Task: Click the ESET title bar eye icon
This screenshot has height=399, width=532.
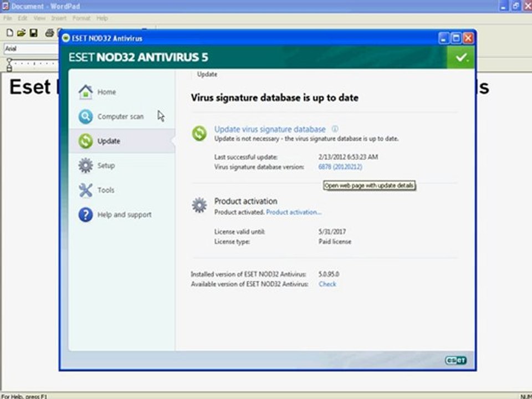Action: 66,38
